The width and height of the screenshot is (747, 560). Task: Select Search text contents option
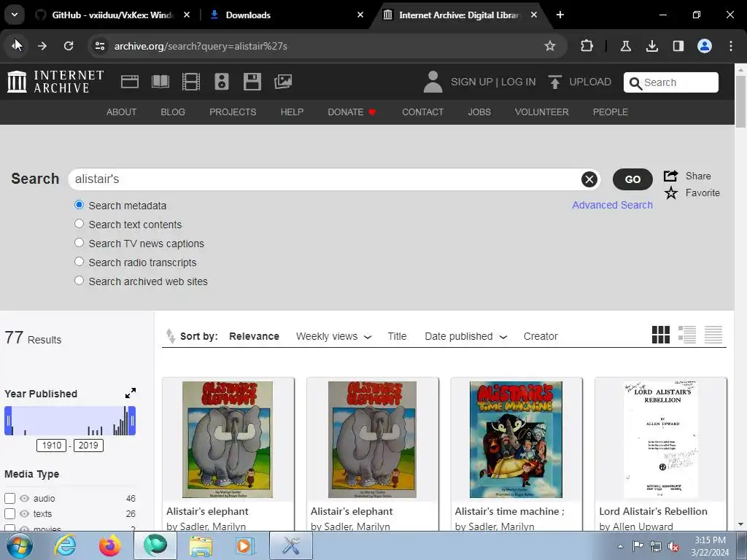[79, 224]
